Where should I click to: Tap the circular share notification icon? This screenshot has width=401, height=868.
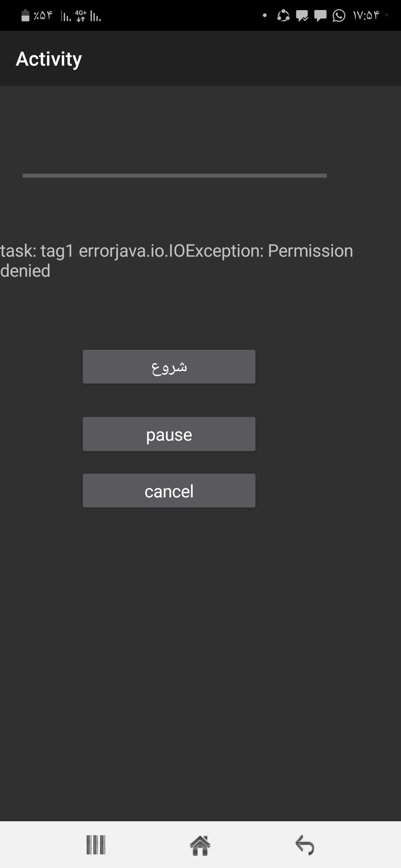coord(283,16)
